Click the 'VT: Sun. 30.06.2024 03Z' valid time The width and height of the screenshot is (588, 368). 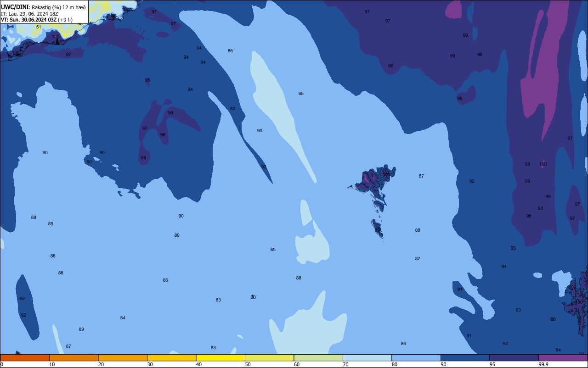[28, 20]
